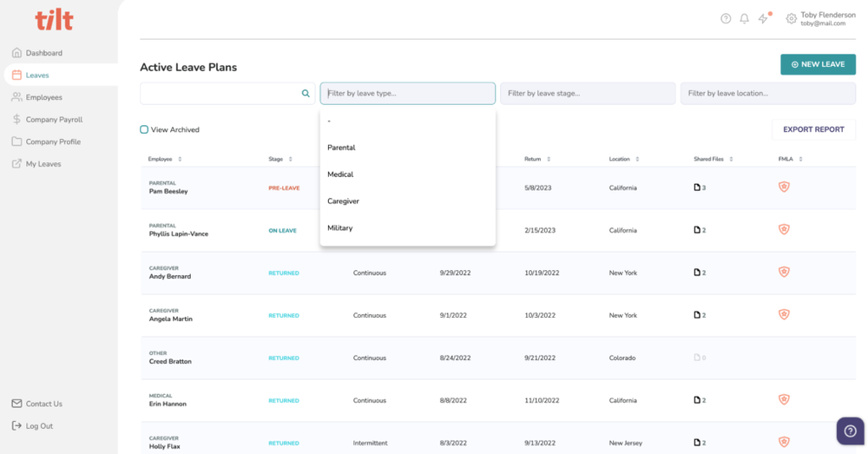Click FMLA shield icon for Phyllis Lapin-Vance

point(784,229)
